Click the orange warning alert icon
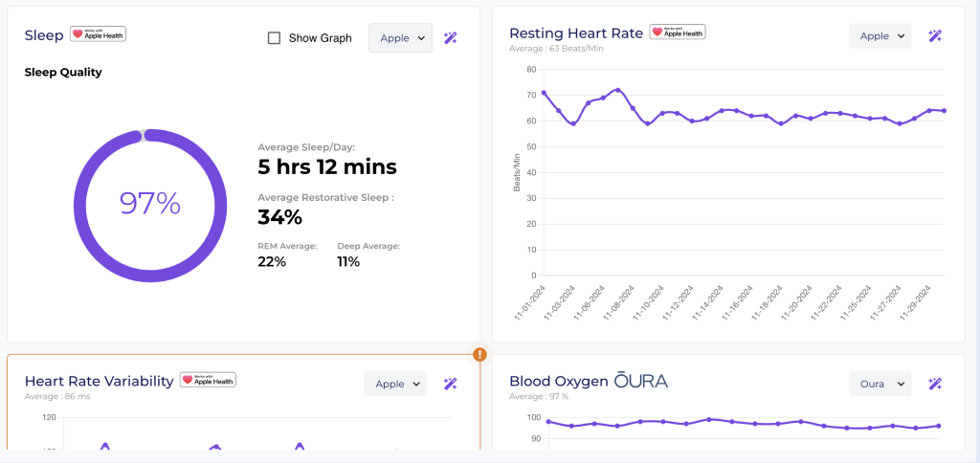Image resolution: width=980 pixels, height=463 pixels. click(479, 354)
